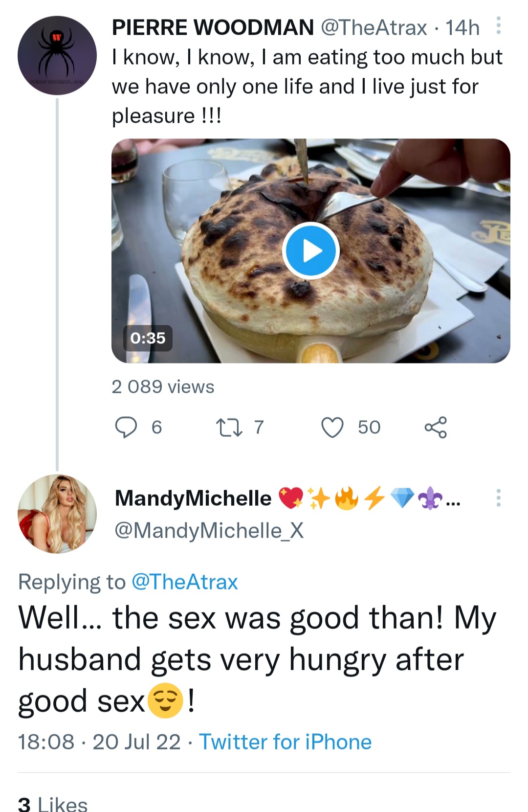Click the 50 likes count number
The height and width of the screenshot is (812, 528).
[x=369, y=427]
